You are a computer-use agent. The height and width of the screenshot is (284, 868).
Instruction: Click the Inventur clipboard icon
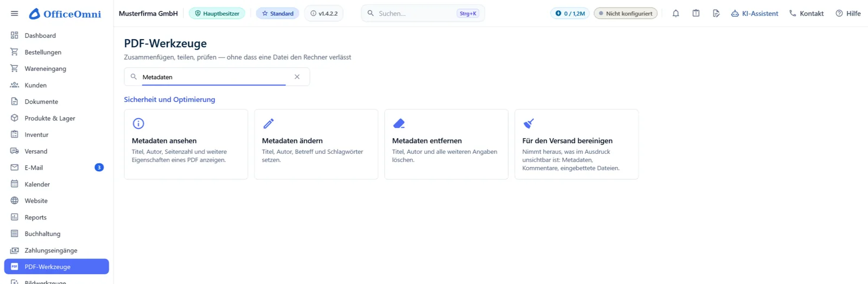15,134
